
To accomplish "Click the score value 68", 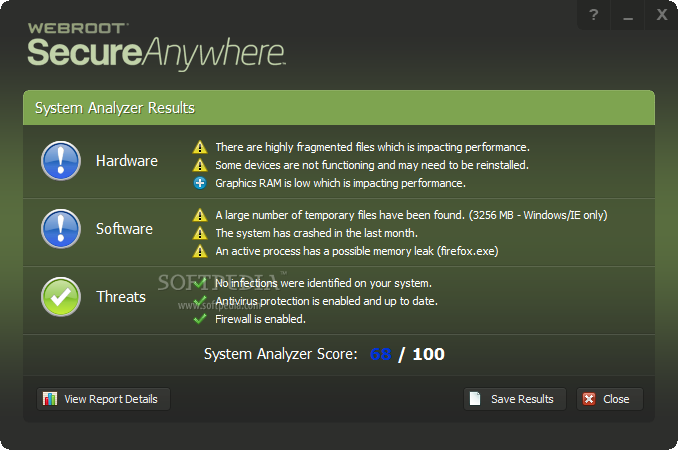I will (381, 354).
